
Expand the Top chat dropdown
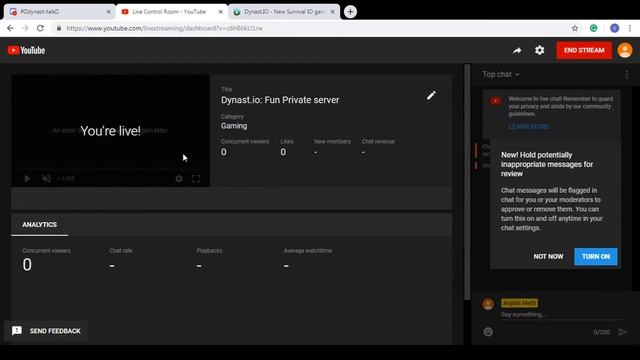click(501, 74)
